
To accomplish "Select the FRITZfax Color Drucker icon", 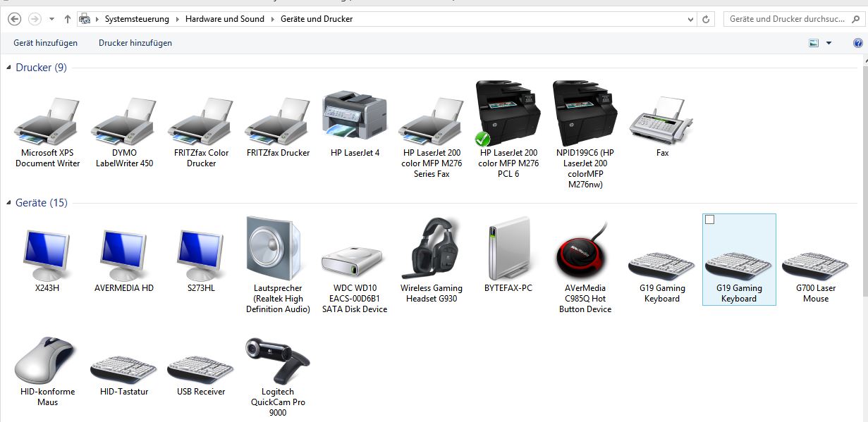I will 201,132.
